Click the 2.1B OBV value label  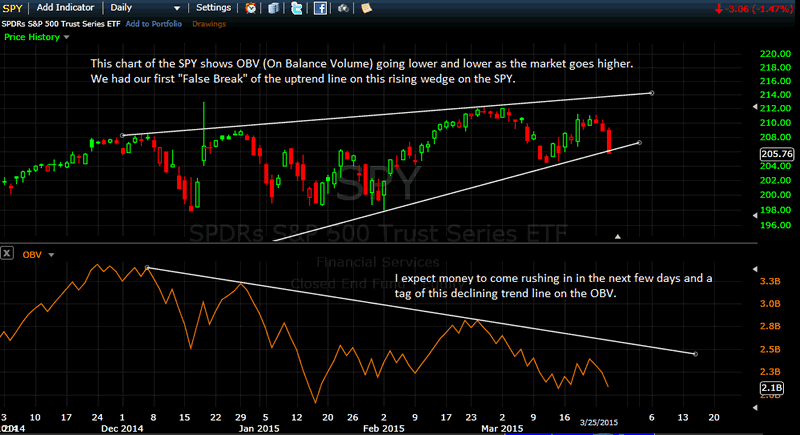(x=771, y=388)
